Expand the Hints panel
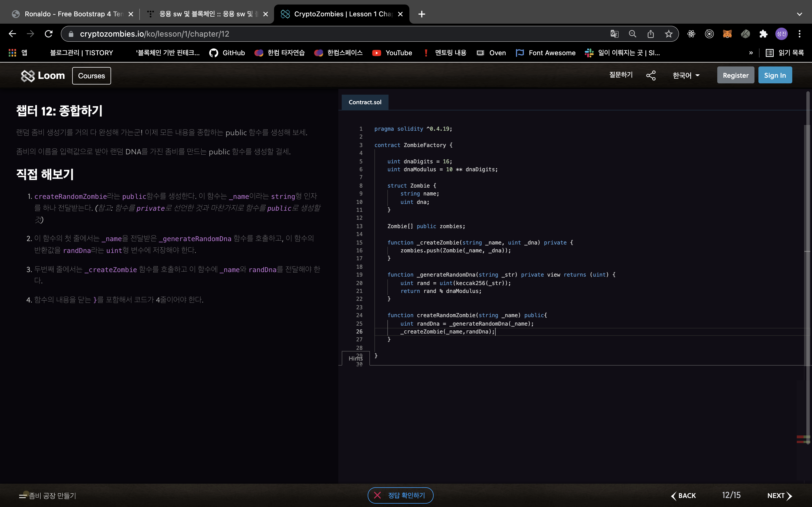Image resolution: width=812 pixels, height=507 pixels. click(355, 359)
